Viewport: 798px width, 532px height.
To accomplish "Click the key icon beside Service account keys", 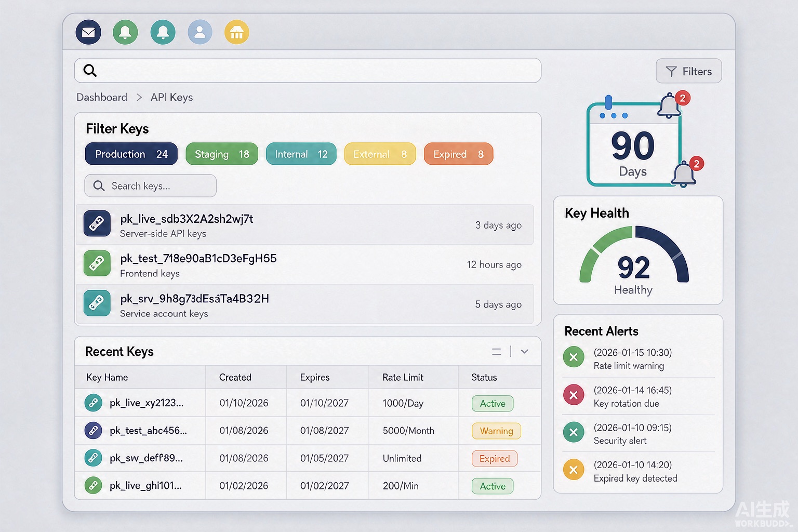I will pyautogui.click(x=97, y=303).
